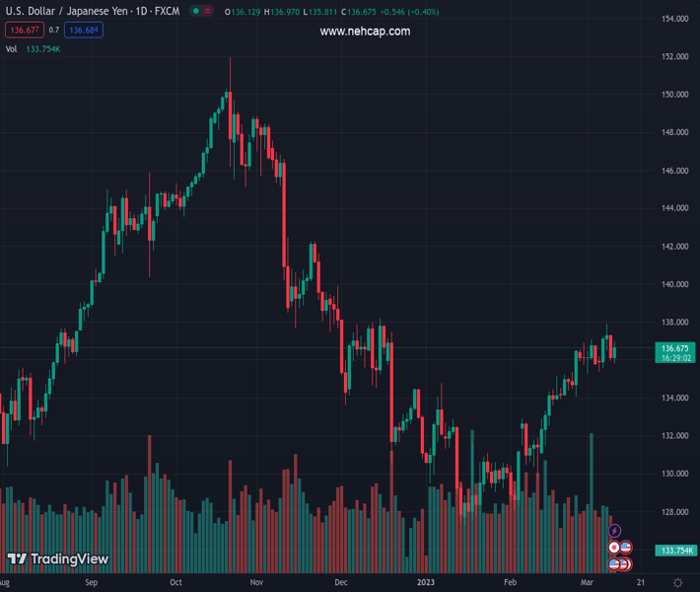Image resolution: width=700 pixels, height=592 pixels.
Task: Click the current price label 136.675
Action: 674,348
